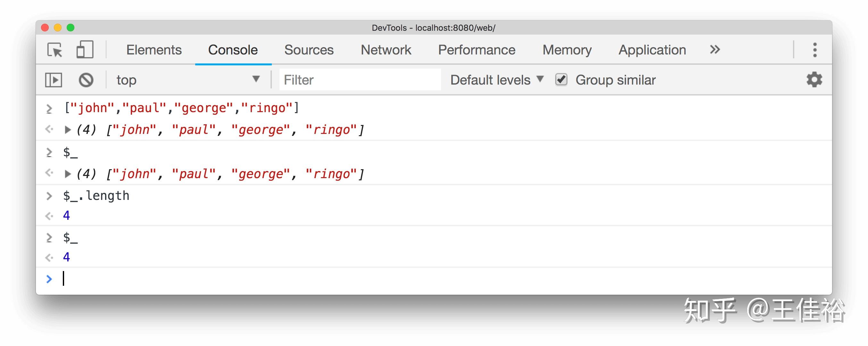The image size is (868, 346).
Task: Open console settings gear
Action: click(814, 80)
